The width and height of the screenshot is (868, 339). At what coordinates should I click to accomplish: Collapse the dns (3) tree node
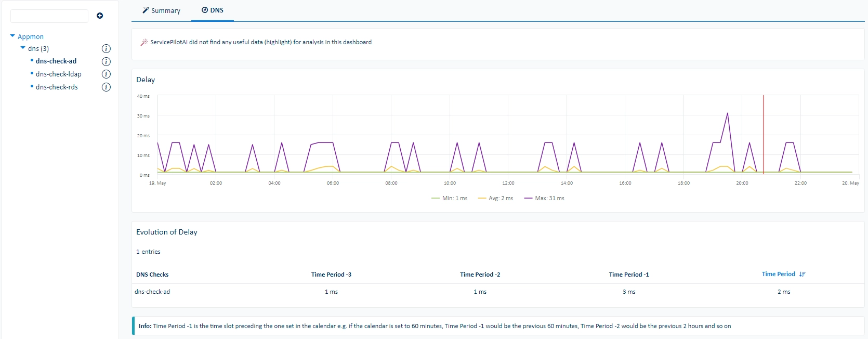click(x=23, y=48)
